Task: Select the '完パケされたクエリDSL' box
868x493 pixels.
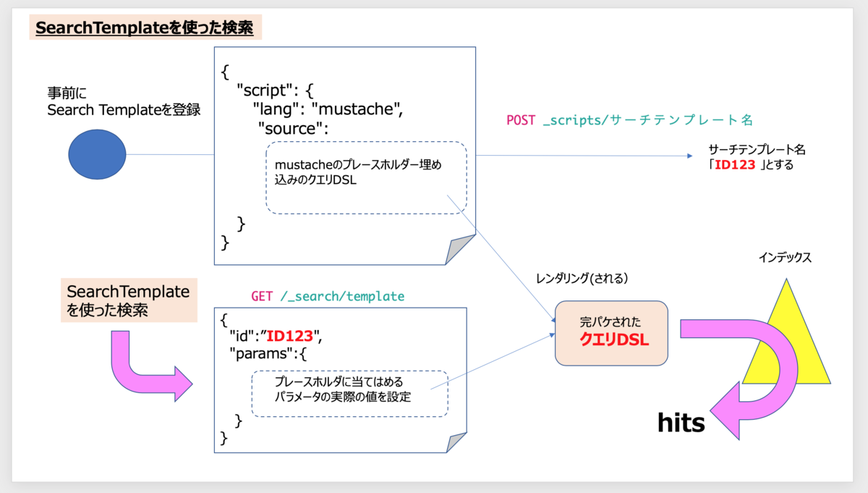Action: 611,333
